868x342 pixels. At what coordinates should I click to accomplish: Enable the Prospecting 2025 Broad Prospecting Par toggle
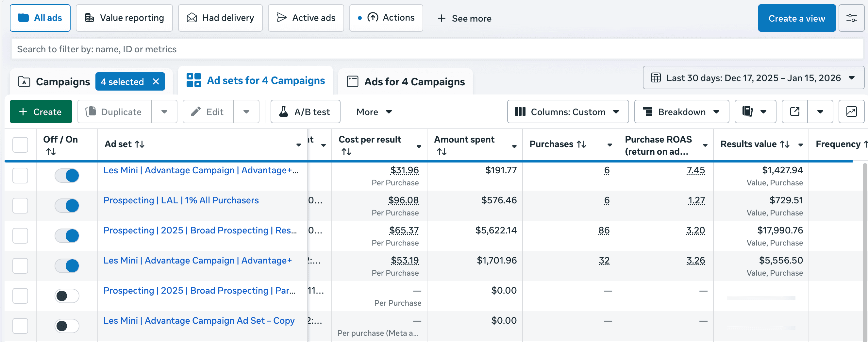[67, 296]
